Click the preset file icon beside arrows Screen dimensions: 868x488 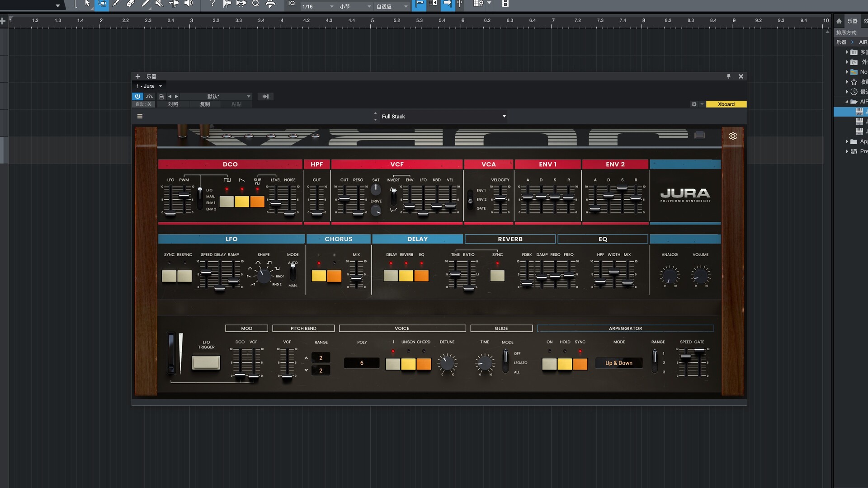point(161,97)
